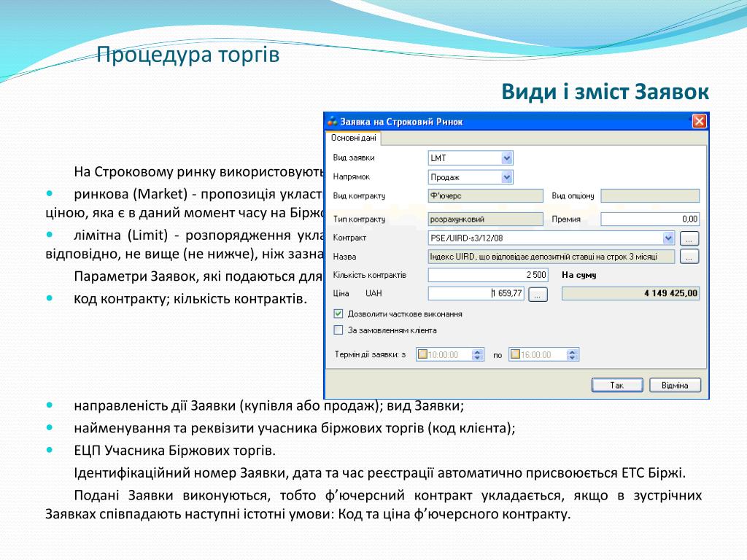Click the На суму field 4 149 425,00

click(630, 293)
